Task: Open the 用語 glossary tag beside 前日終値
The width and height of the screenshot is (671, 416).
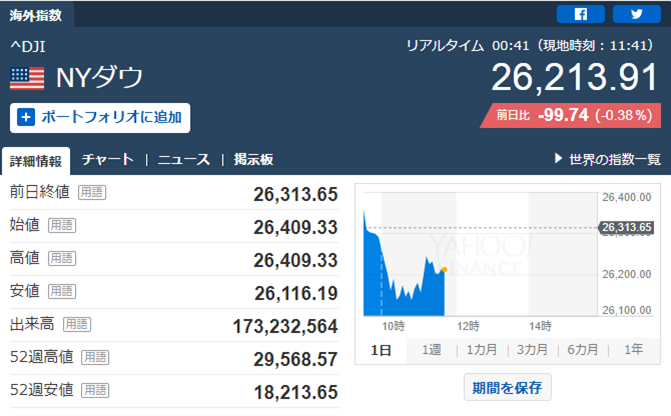Action: pyautogui.click(x=92, y=193)
